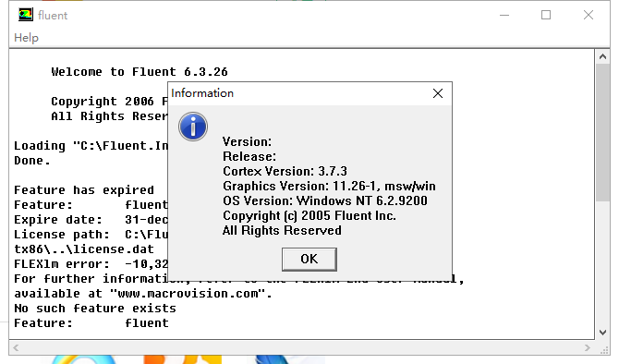Click the 'Information' dialog title
This screenshot has height=364, width=619.
pos(202,93)
